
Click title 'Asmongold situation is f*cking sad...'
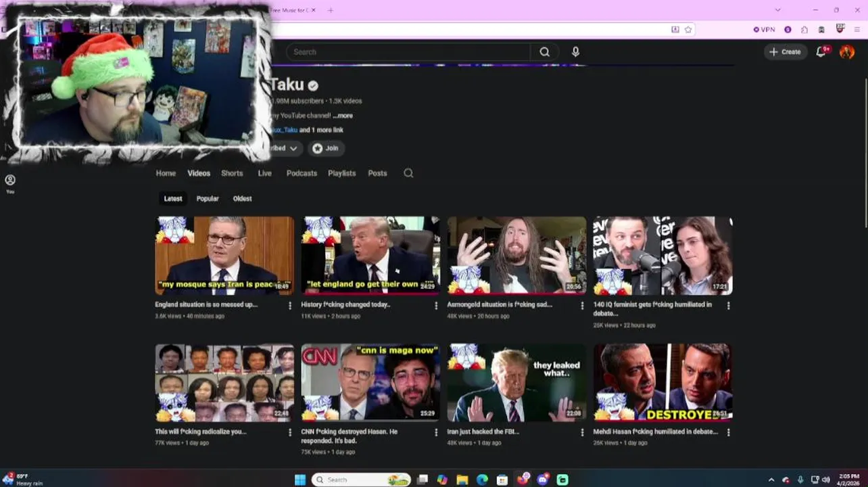point(500,305)
